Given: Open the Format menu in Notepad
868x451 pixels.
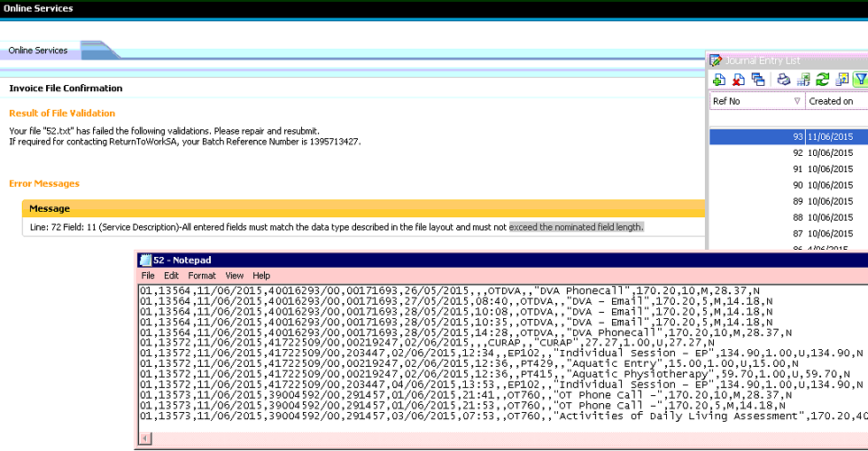Looking at the screenshot, I should [x=202, y=276].
